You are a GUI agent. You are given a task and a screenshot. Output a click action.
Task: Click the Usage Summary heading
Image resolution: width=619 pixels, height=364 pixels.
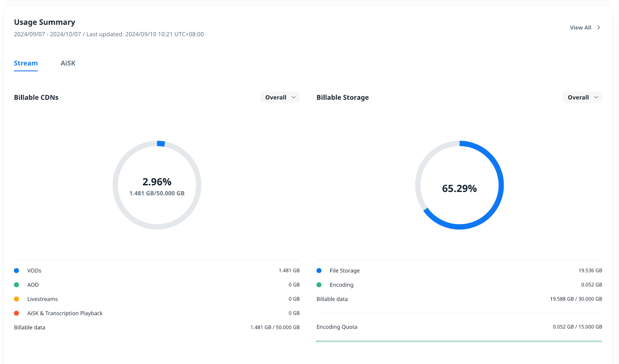tap(44, 22)
